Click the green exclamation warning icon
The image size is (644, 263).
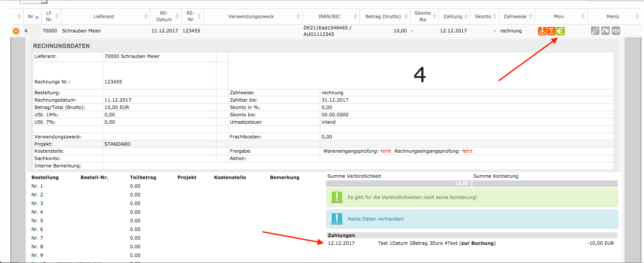click(336, 197)
